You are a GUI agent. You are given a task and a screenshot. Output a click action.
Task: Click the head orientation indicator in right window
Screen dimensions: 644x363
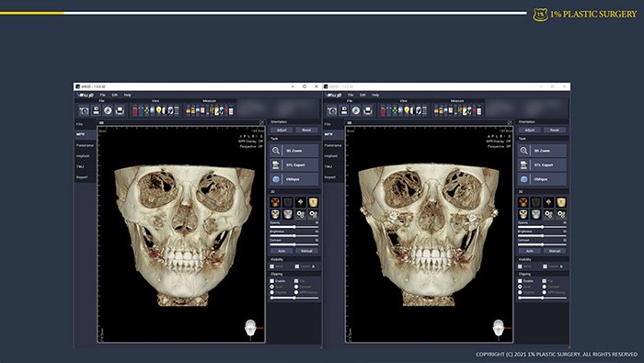[x=499, y=329]
